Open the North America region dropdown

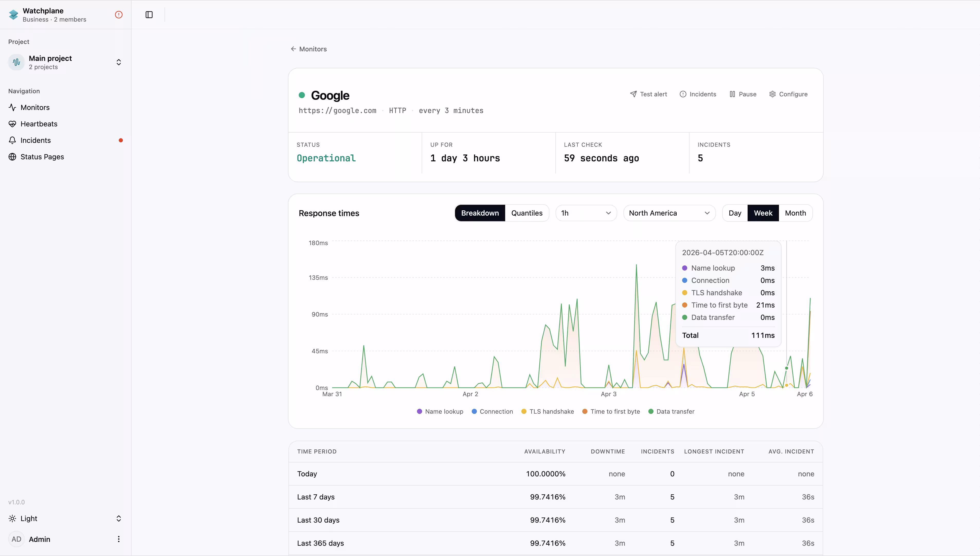coord(669,213)
